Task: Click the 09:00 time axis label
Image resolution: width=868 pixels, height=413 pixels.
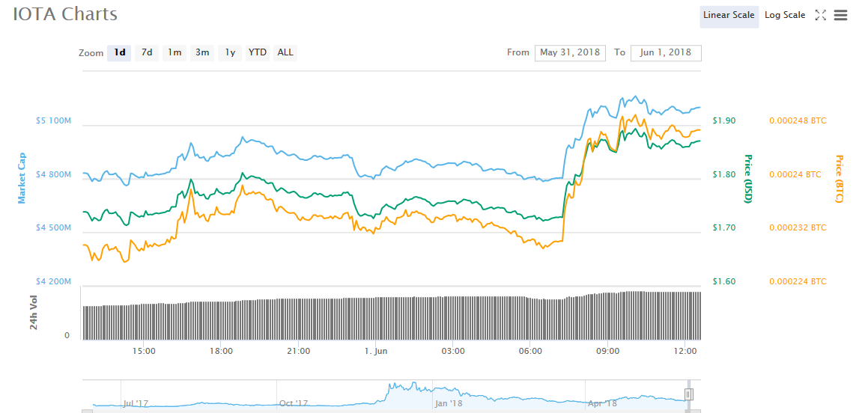Action: (x=608, y=350)
